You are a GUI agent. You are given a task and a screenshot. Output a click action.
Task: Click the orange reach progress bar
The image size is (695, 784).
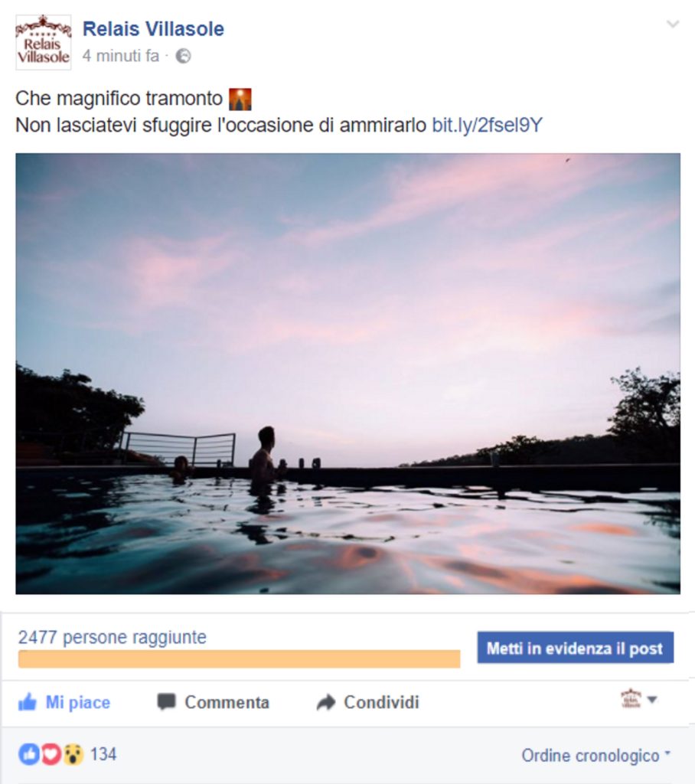point(239,659)
